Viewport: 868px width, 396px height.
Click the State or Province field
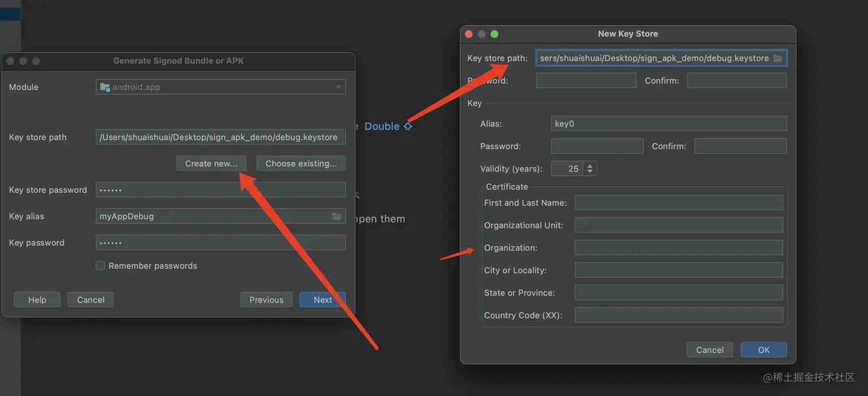(679, 293)
